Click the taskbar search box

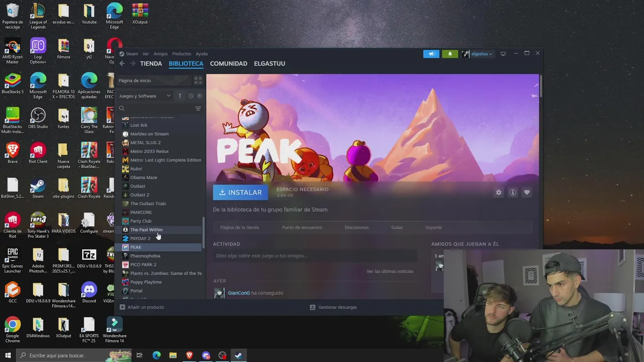74,355
